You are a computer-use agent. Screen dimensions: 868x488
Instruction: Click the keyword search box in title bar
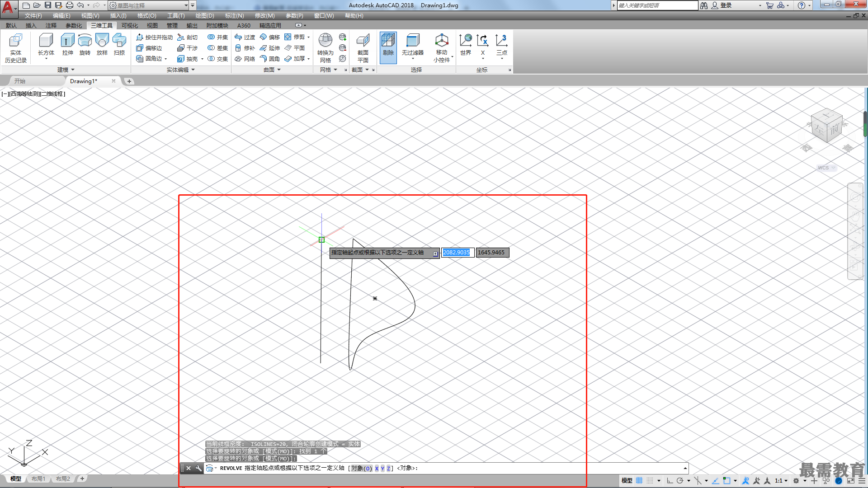(x=657, y=5)
